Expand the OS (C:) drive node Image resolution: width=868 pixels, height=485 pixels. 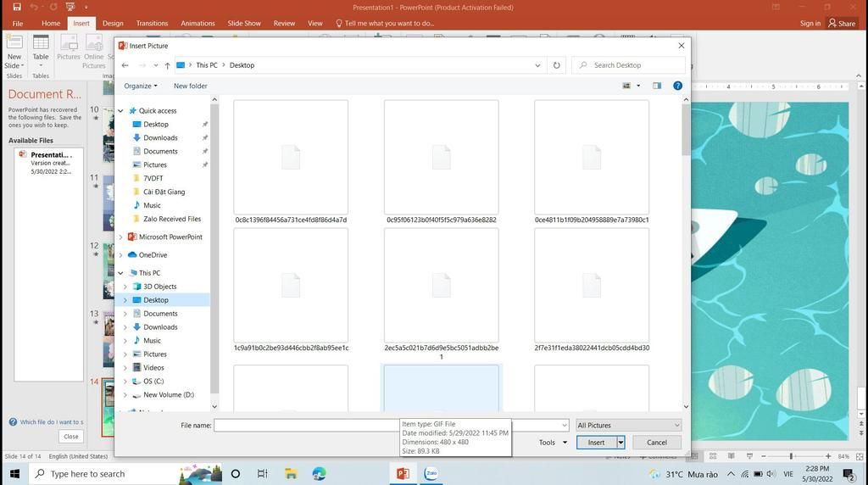coord(125,382)
